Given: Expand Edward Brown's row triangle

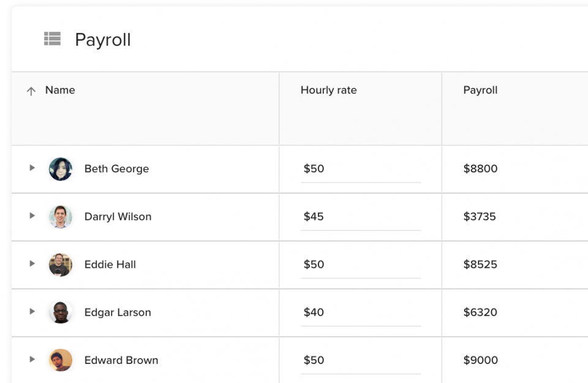Looking at the screenshot, I should tap(32, 359).
